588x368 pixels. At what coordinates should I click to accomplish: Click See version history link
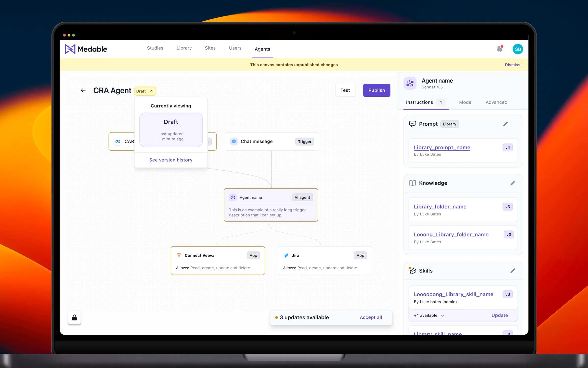pyautogui.click(x=171, y=160)
